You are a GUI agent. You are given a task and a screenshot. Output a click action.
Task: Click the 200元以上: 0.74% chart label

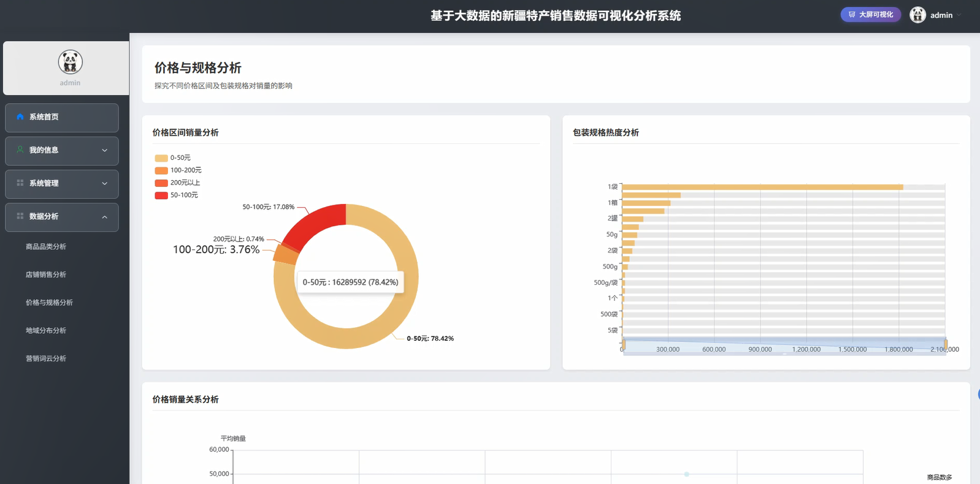click(239, 239)
